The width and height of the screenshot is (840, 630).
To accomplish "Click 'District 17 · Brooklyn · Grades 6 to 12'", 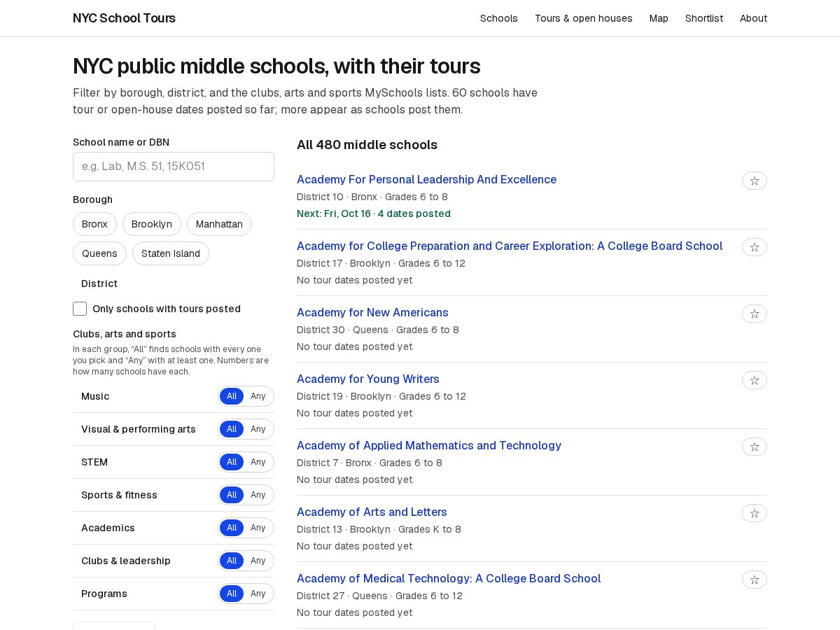I will pos(381,263).
